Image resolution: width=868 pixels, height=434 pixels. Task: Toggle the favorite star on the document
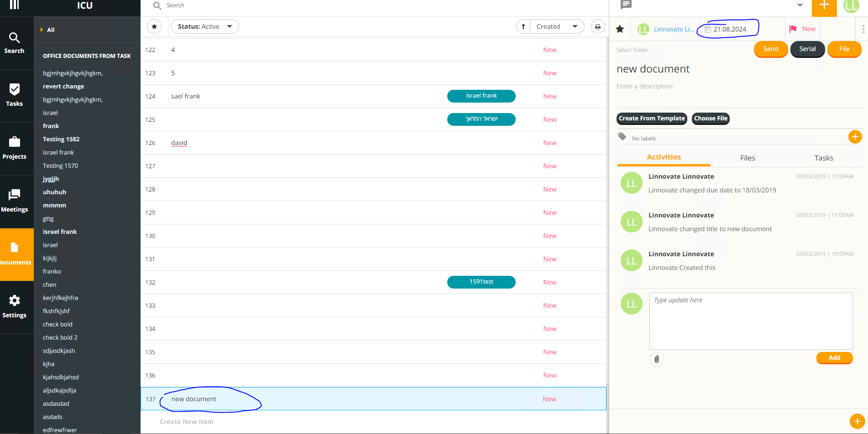(620, 29)
